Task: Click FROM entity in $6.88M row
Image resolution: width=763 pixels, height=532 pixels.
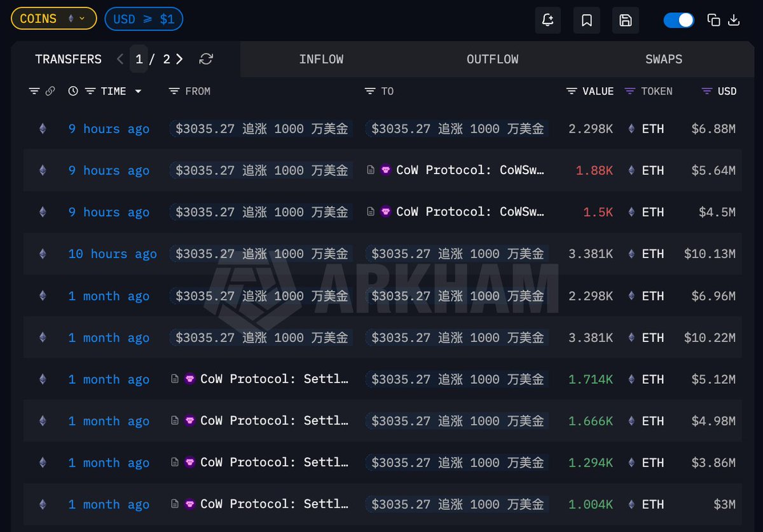Action: click(x=261, y=129)
